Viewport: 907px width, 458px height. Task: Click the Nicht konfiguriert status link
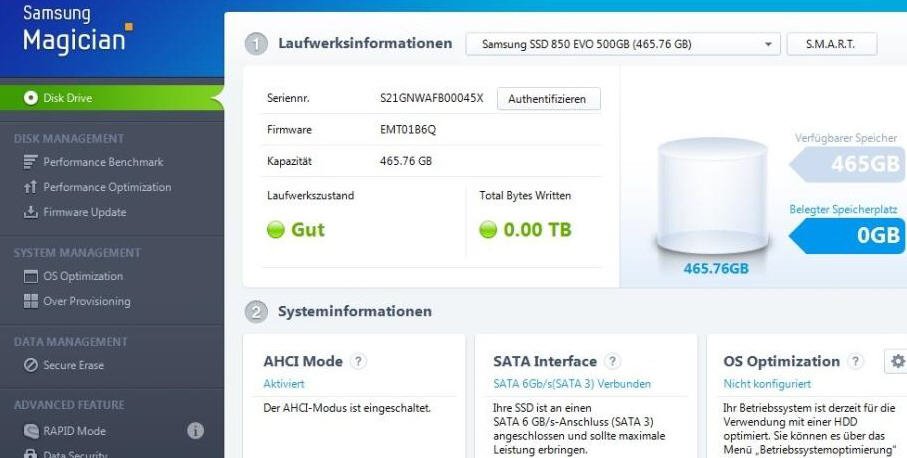tap(767, 384)
